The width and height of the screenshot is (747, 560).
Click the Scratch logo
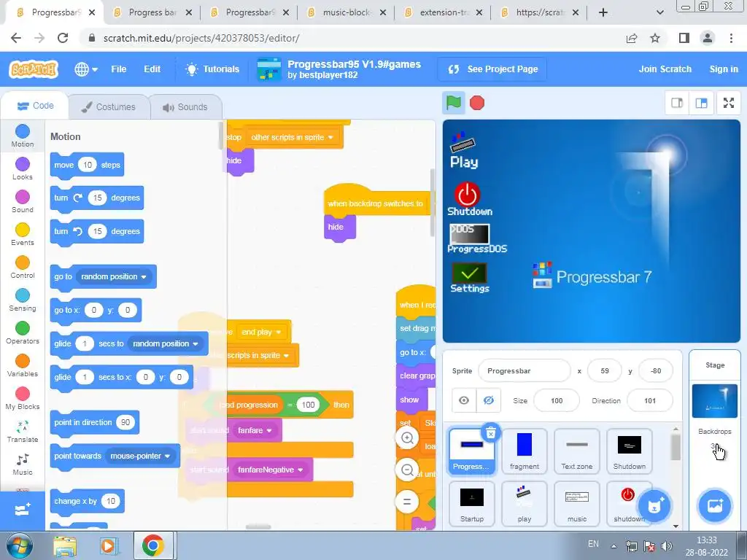pos(34,69)
